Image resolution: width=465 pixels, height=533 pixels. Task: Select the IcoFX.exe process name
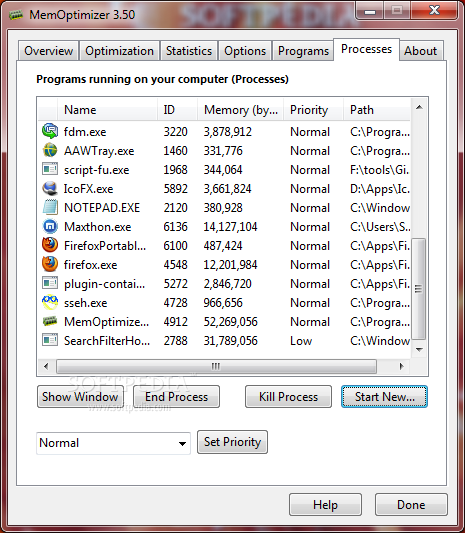click(x=88, y=189)
